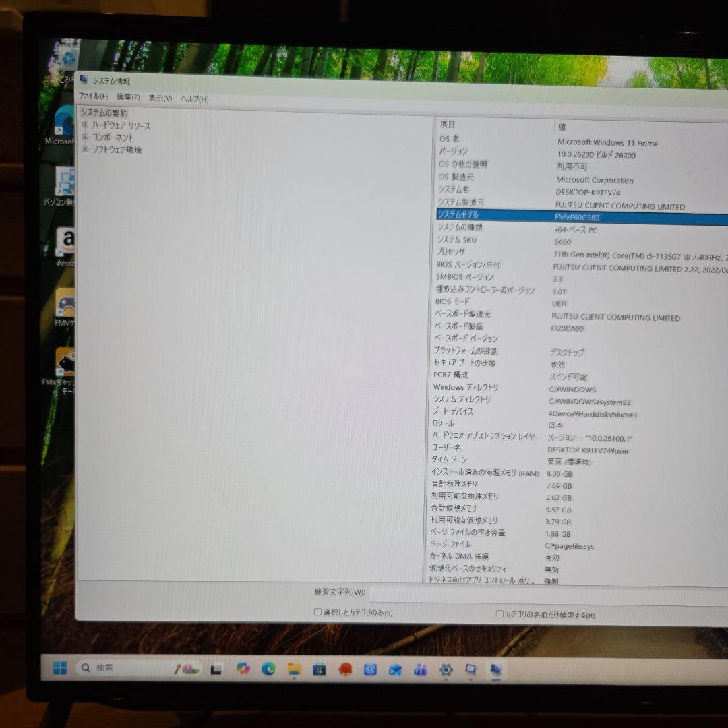Open the Microsoft Store taskbar icon

point(317,669)
